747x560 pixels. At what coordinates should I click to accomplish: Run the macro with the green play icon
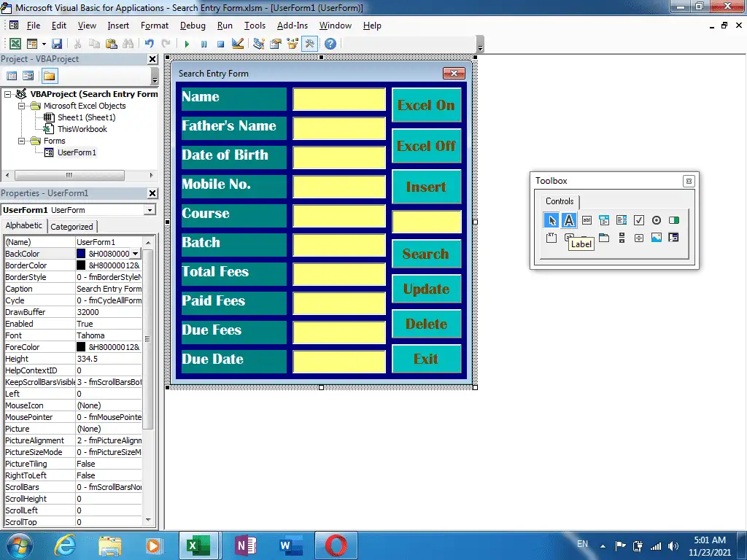[187, 44]
